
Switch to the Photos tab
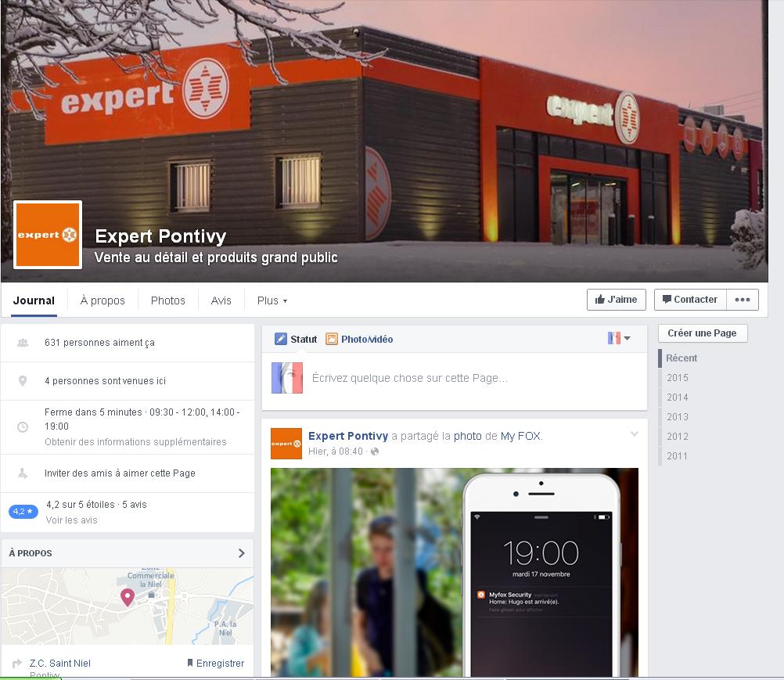168,300
